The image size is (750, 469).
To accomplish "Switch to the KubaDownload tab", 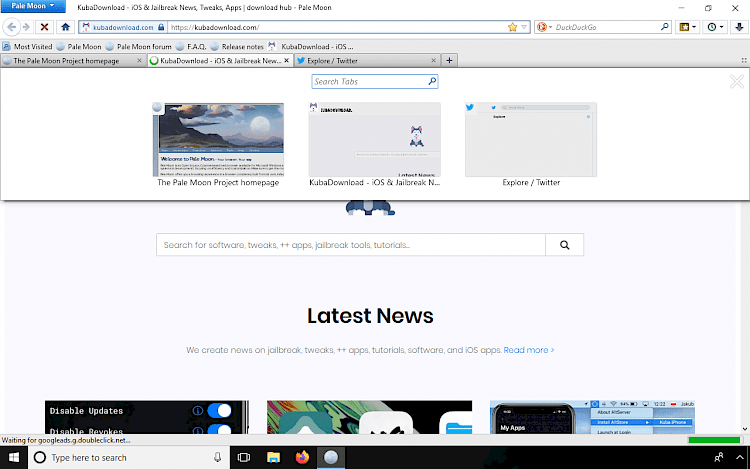I will (x=219, y=61).
